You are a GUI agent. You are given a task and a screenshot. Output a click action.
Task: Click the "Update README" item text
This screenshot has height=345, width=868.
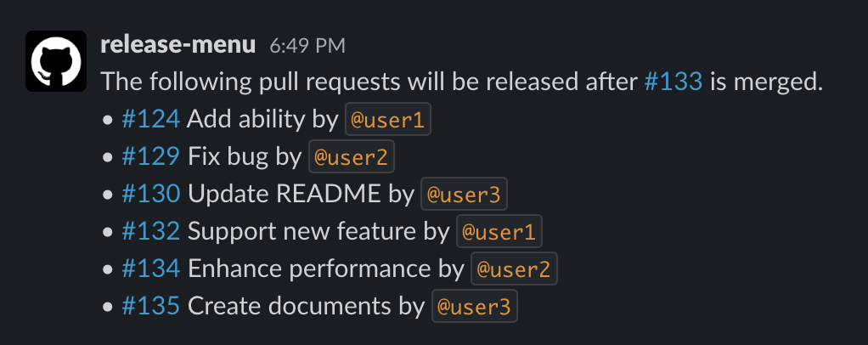[x=284, y=195]
